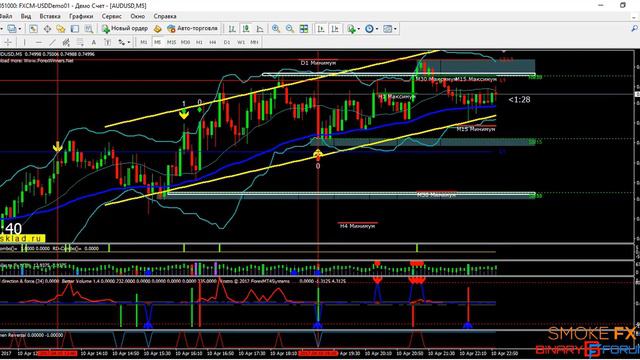Screen dimensions: 640x360
Task: Show the Navigator panel icon
Action: pos(61,29)
